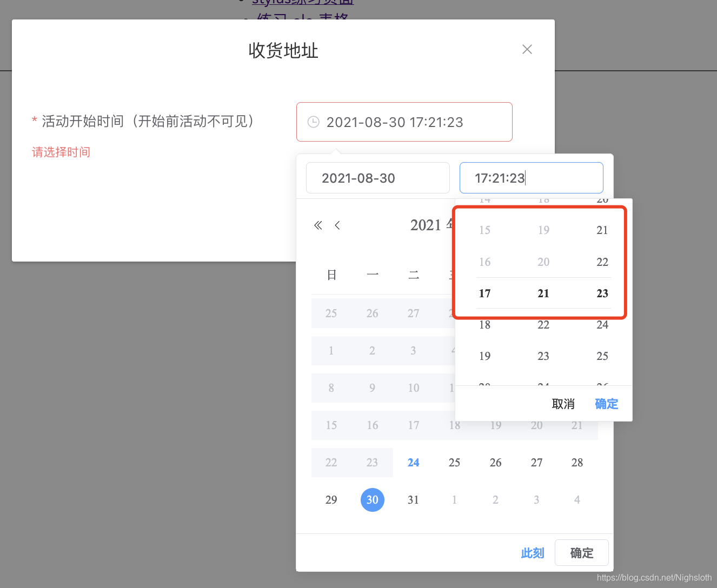
Task: Click the 2021-08-30 date input in the picker
Action: (378, 178)
